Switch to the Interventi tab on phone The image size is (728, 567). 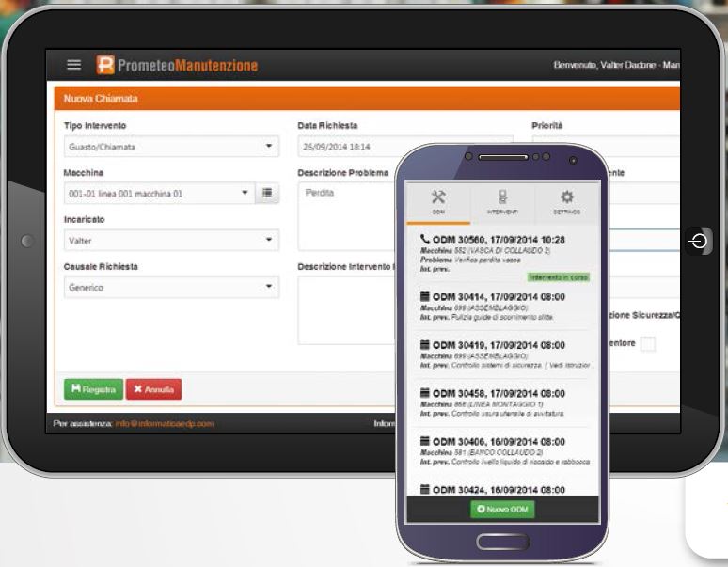[x=502, y=202]
